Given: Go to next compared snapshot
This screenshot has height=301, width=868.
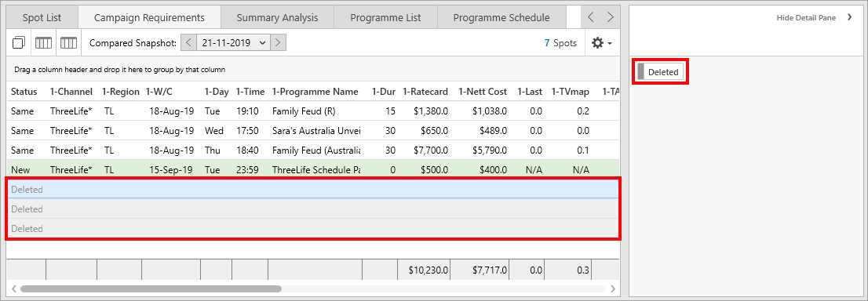Looking at the screenshot, I should click(279, 42).
